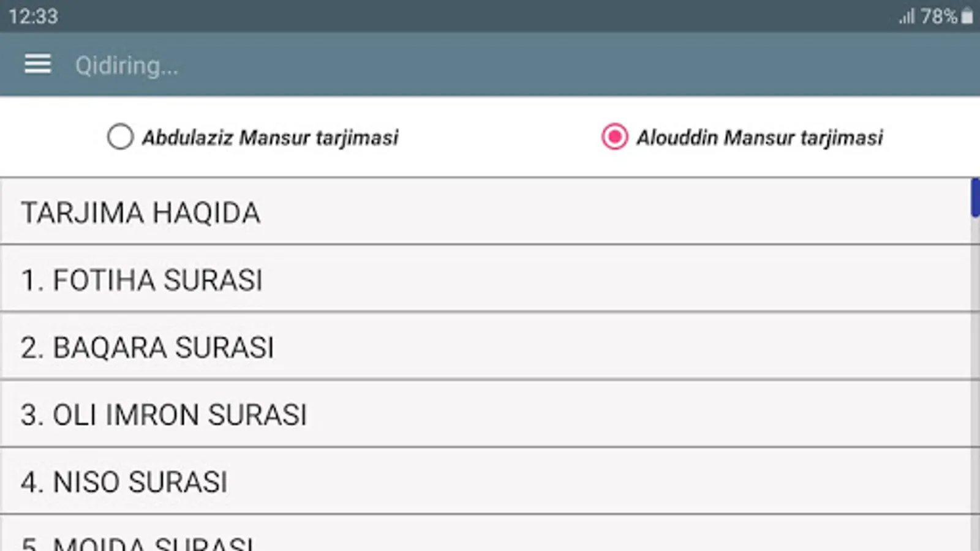The height and width of the screenshot is (551, 980).
Task: Select Alouddin Mansur tarjimasi radio button
Action: [614, 137]
